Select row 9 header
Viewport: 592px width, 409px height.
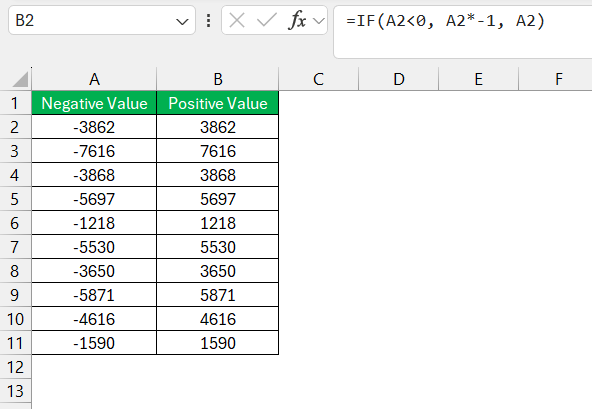click(x=15, y=295)
